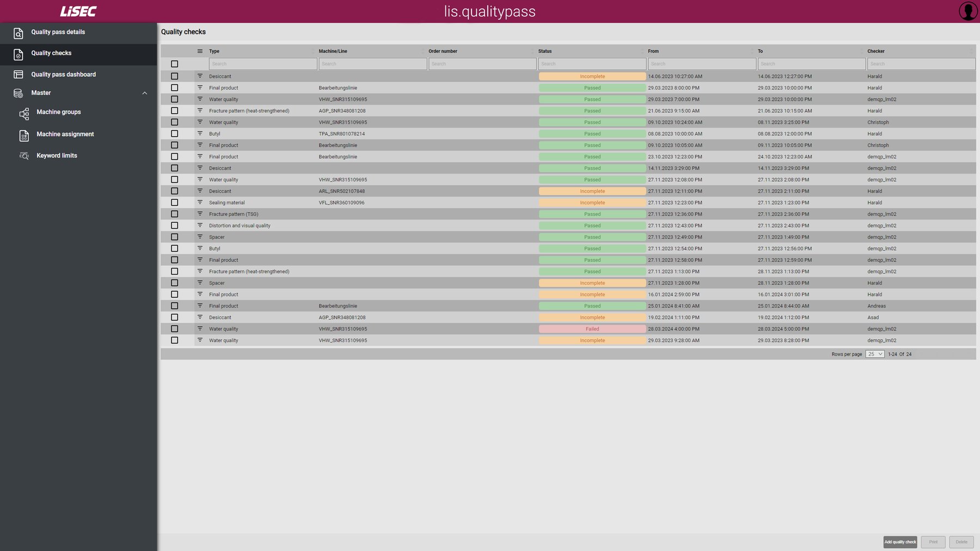Open the Rows per page dropdown
This screenshot has width=980, height=551.
click(874, 354)
